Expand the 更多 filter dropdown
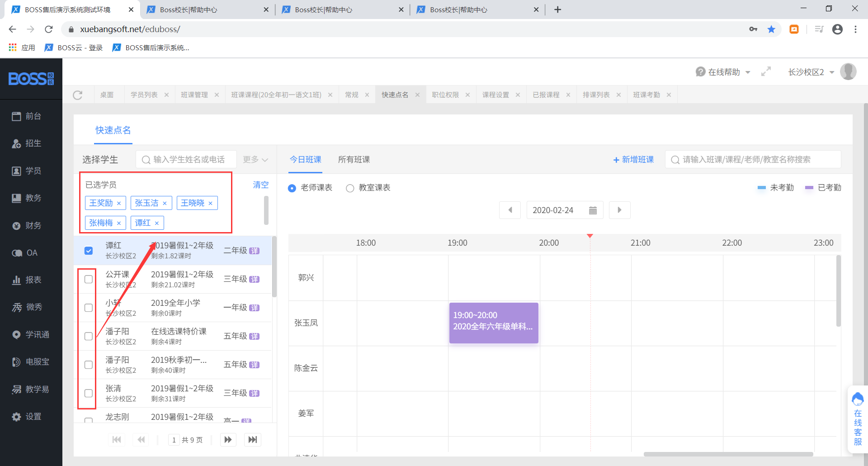The width and height of the screenshot is (868, 466). click(255, 159)
